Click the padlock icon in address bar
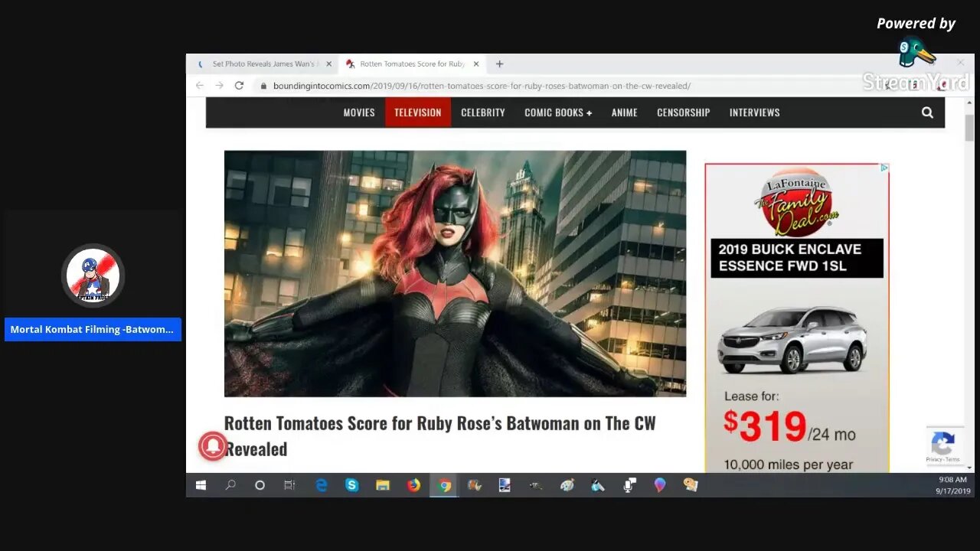Screen dimensions: 980x551 pyautogui.click(x=264, y=86)
